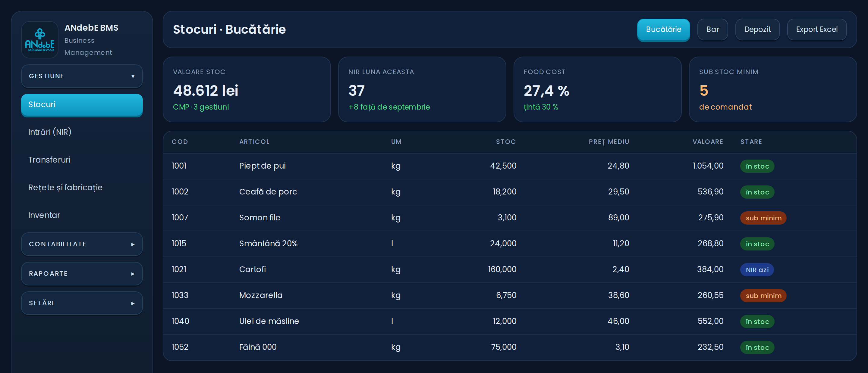Select the Ceafă de porc article
Screen dimensions: 868x373
point(268,192)
